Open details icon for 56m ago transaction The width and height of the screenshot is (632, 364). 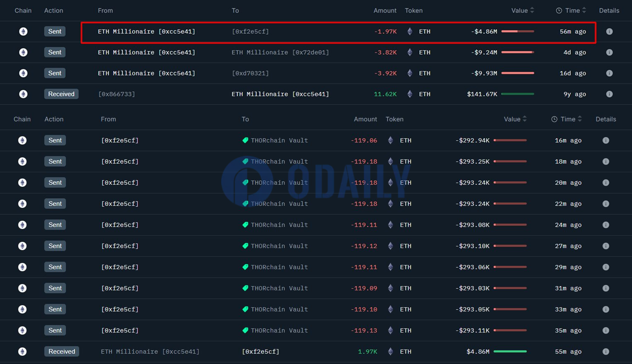(x=609, y=31)
